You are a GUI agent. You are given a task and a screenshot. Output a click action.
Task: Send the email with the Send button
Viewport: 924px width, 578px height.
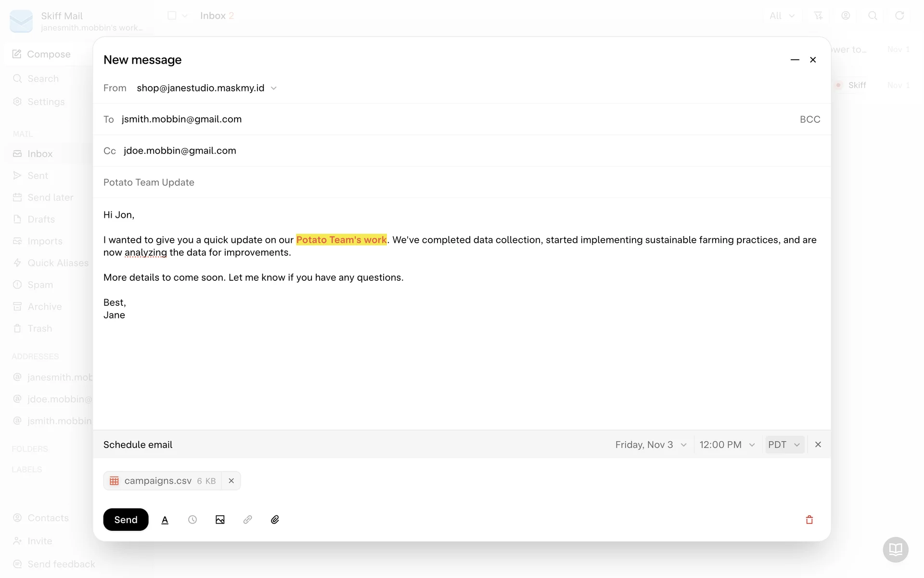[126, 520]
